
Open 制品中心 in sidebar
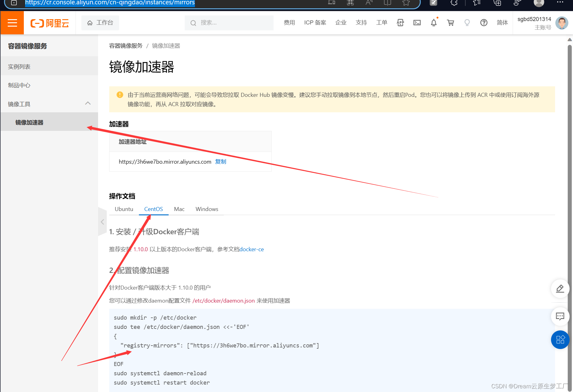click(50, 85)
